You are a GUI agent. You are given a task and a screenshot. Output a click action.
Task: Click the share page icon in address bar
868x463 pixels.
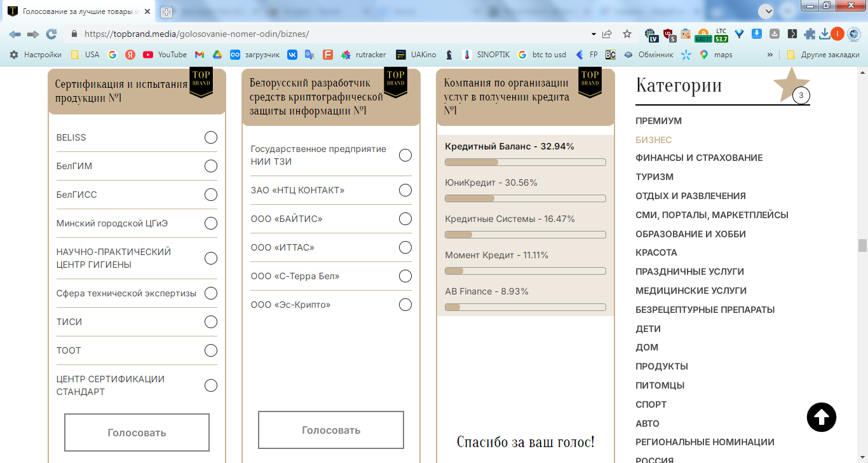pos(607,34)
